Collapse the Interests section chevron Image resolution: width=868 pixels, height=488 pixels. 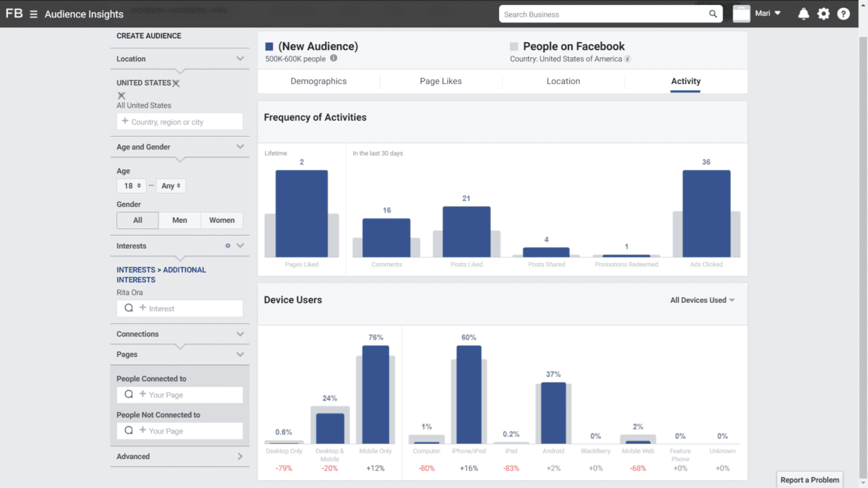(x=240, y=246)
